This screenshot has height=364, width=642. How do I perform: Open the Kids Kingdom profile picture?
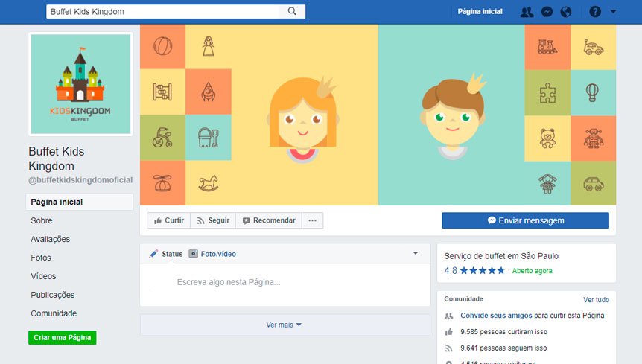[x=80, y=84]
